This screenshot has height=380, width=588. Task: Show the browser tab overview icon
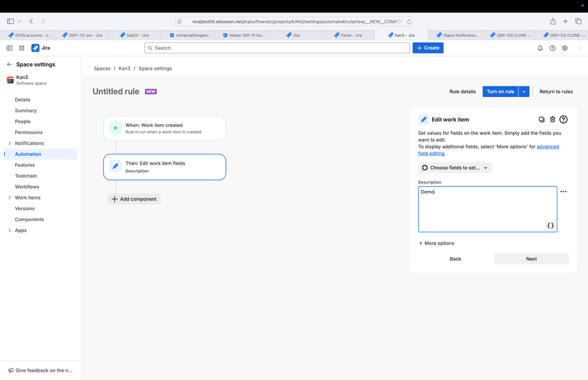click(x=578, y=21)
